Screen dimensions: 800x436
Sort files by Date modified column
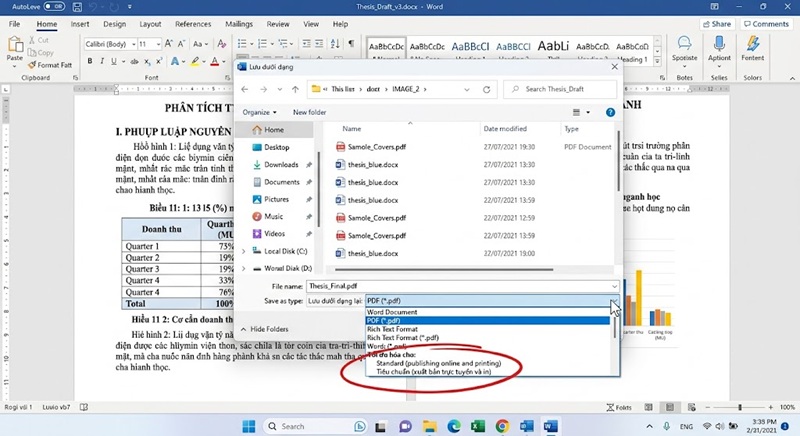[505, 129]
